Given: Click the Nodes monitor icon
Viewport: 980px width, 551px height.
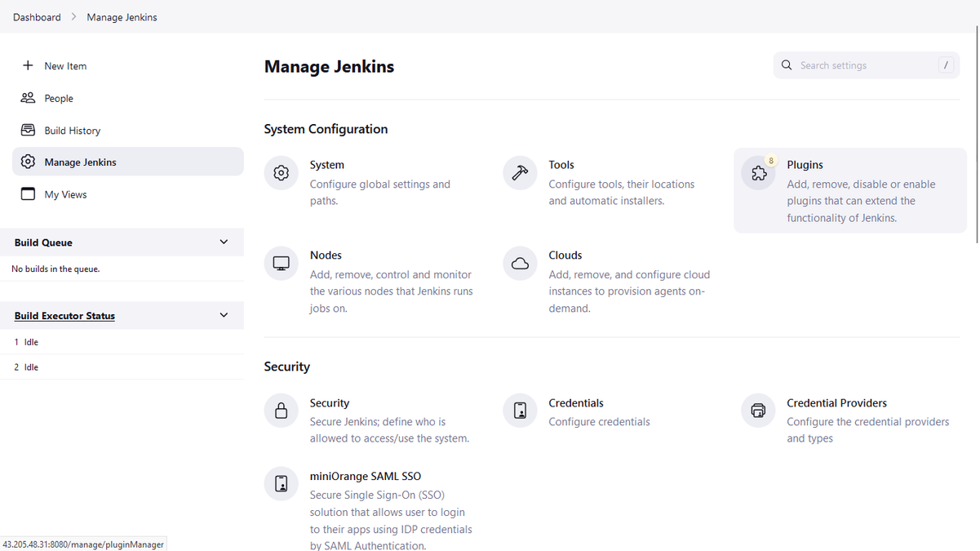Looking at the screenshot, I should pos(281,264).
